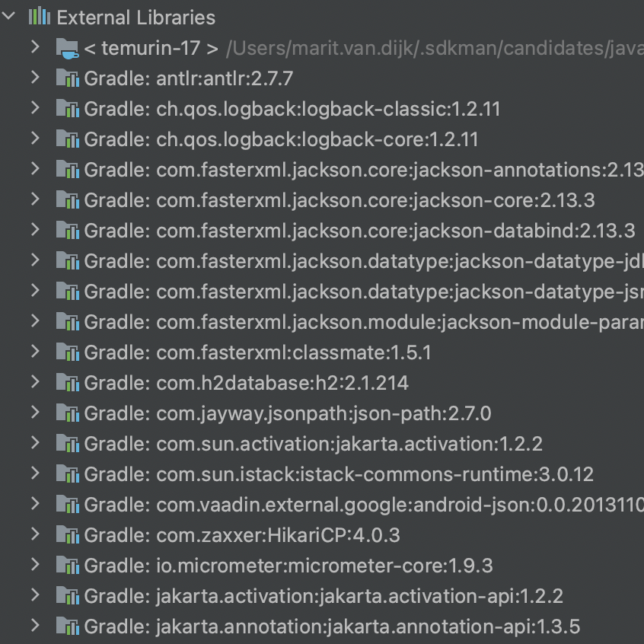Click the External Libraries bar-chart icon

coord(37,17)
